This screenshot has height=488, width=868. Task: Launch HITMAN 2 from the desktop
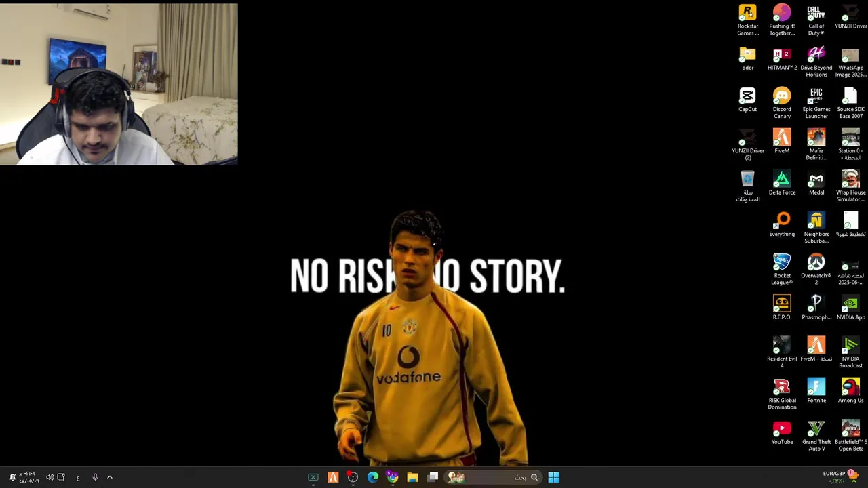[782, 59]
